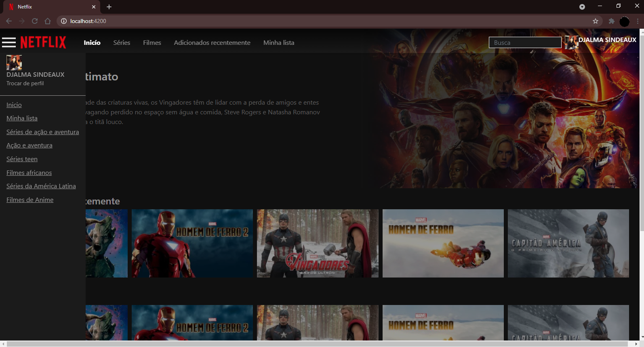Open Adicionados recentemente in the top nav
The height and width of the screenshot is (347, 644).
(x=212, y=42)
